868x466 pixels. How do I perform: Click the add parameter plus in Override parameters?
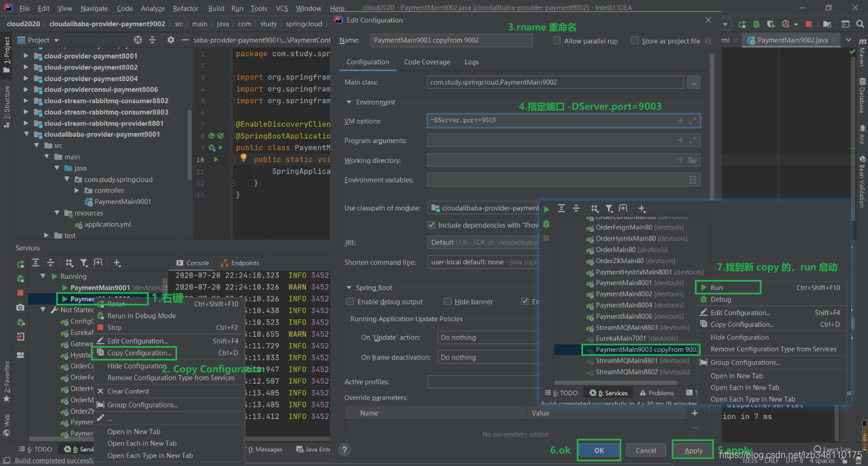[695, 413]
